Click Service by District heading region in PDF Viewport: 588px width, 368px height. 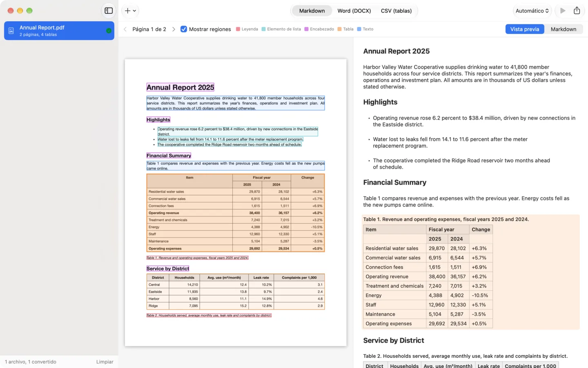pyautogui.click(x=167, y=269)
